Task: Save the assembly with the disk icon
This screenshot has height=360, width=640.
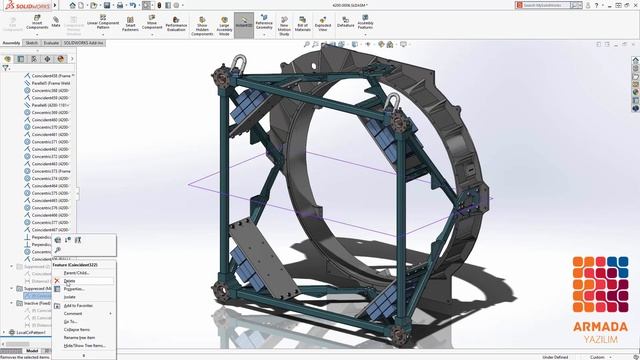Action: coord(107,5)
